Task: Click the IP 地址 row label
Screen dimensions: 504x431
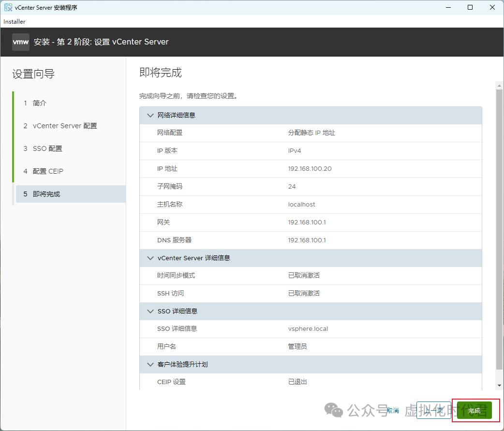Action: point(167,169)
